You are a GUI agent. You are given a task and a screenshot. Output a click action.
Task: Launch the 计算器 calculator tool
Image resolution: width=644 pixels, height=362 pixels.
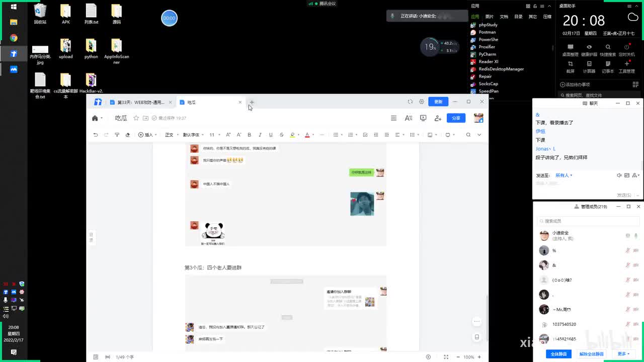point(589,67)
